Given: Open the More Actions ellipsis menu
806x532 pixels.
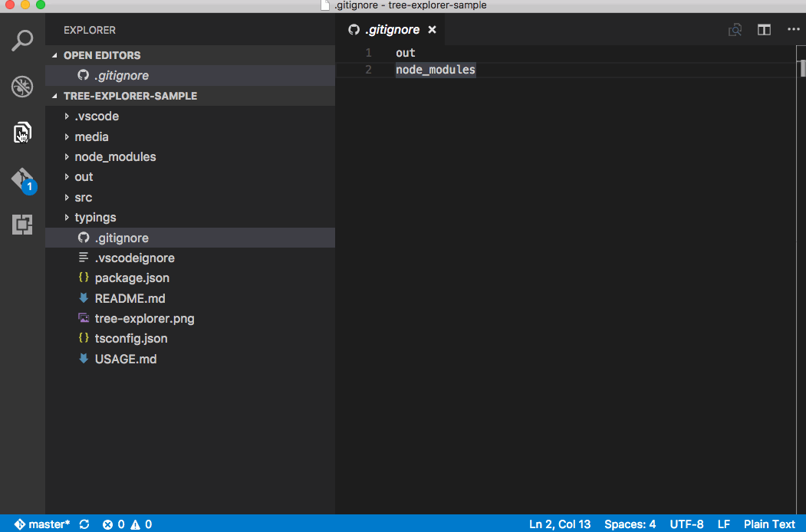Looking at the screenshot, I should click(x=793, y=29).
